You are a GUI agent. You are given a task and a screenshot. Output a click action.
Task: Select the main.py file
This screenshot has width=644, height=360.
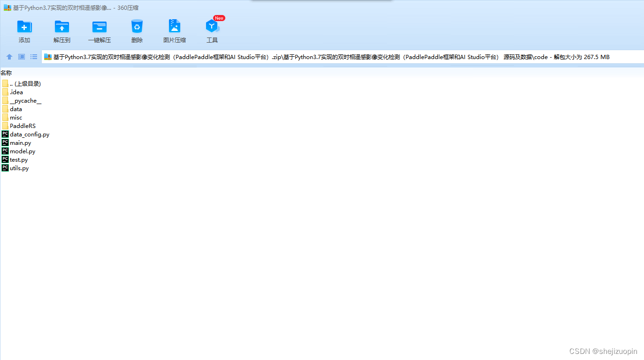point(17,142)
